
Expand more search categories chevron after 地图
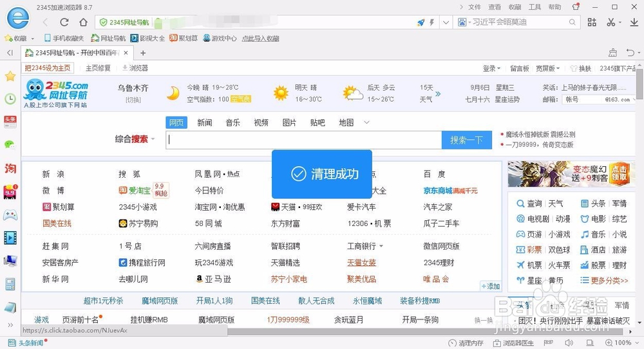(367, 122)
